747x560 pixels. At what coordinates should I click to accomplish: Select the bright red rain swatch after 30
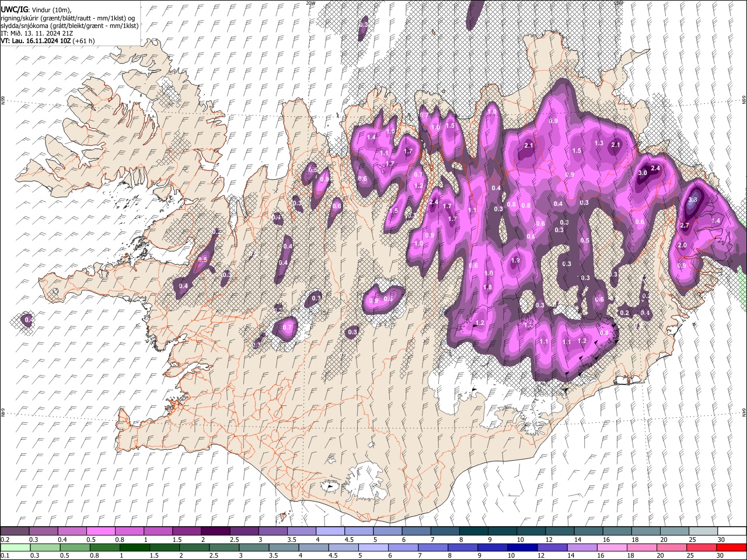[x=731, y=547]
